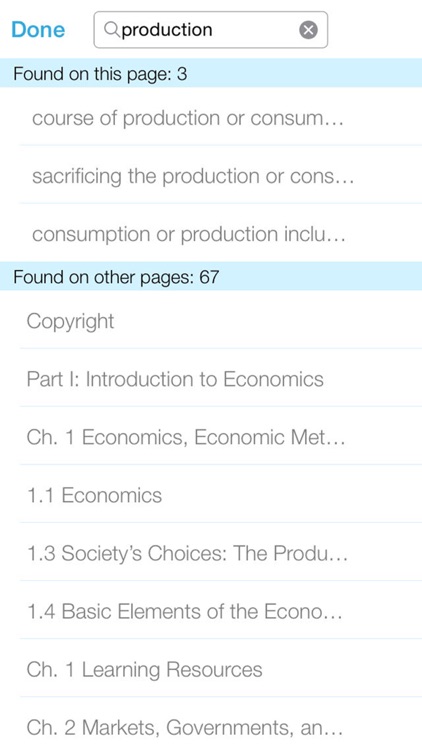
Task: Tap the number 67 in results header
Action: 209,276
